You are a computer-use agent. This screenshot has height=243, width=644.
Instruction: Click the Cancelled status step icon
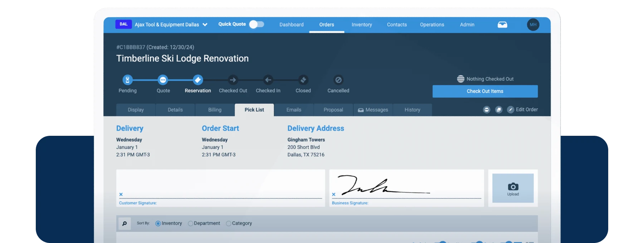pyautogui.click(x=338, y=80)
